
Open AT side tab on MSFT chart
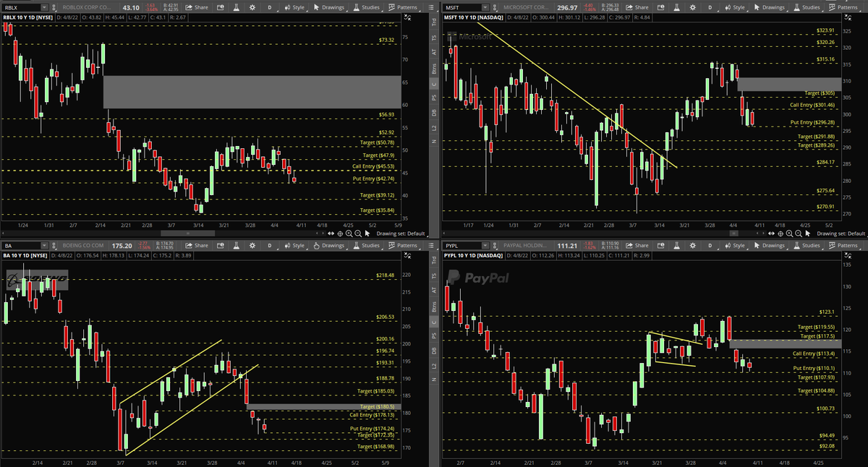tap(434, 52)
